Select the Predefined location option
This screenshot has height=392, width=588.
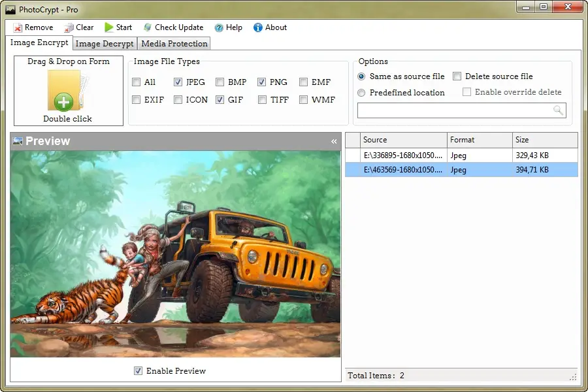[x=361, y=93]
